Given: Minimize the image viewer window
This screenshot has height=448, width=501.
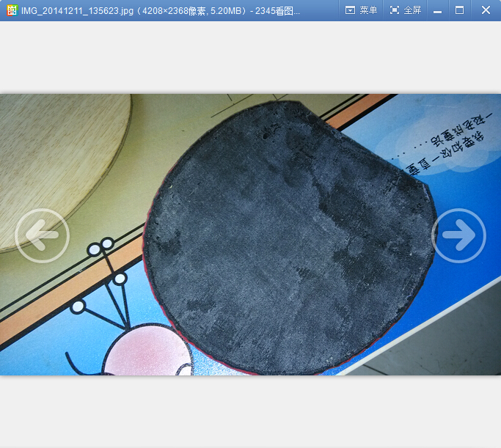Looking at the screenshot, I should pyautogui.click(x=437, y=10).
